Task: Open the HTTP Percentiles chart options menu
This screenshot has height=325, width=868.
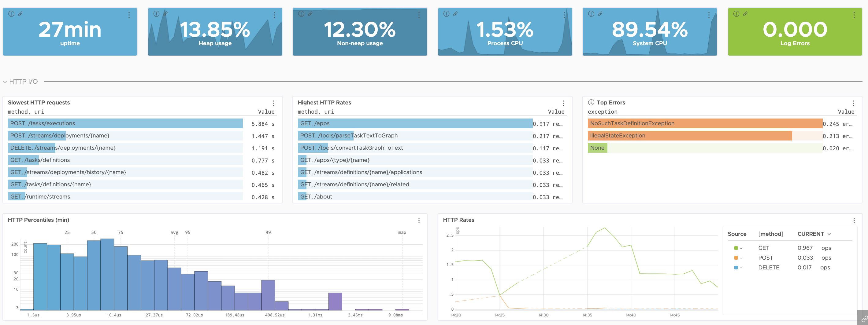Action: (x=419, y=220)
